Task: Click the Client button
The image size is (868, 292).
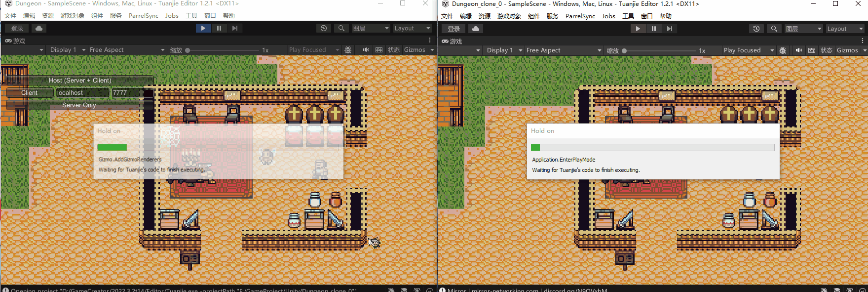Action: click(x=29, y=92)
